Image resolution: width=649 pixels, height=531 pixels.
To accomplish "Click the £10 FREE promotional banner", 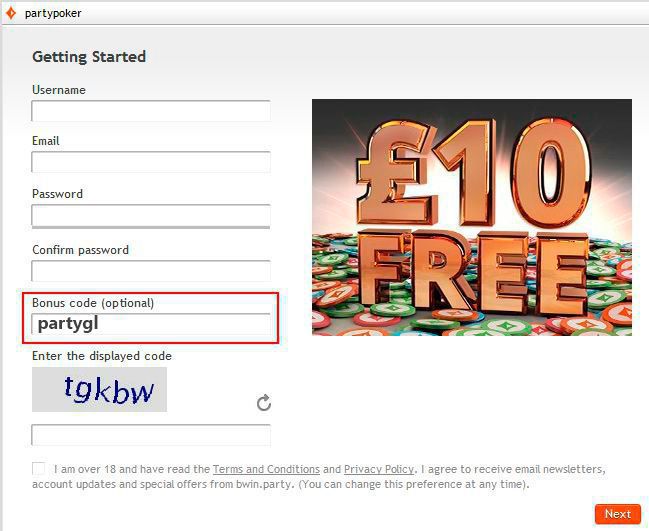I will point(472,217).
